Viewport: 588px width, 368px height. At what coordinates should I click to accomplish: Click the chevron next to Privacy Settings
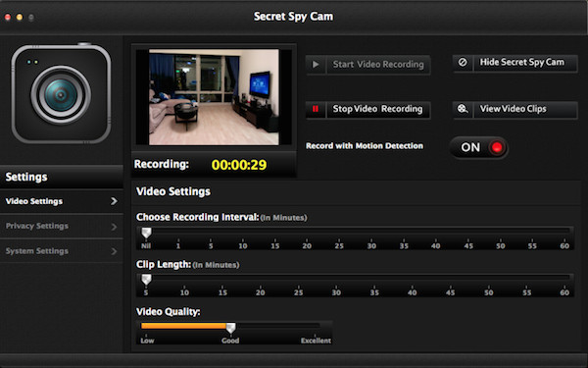click(x=114, y=227)
